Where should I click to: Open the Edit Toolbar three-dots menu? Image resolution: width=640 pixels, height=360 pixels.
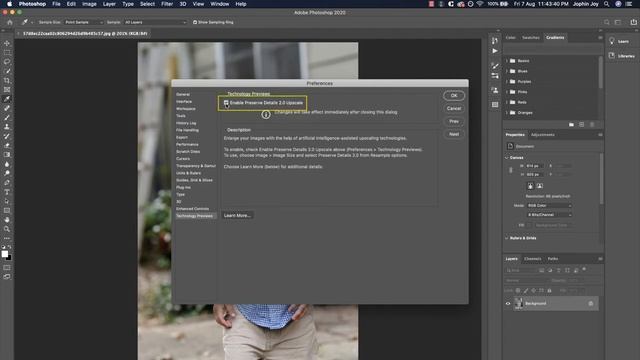7,238
